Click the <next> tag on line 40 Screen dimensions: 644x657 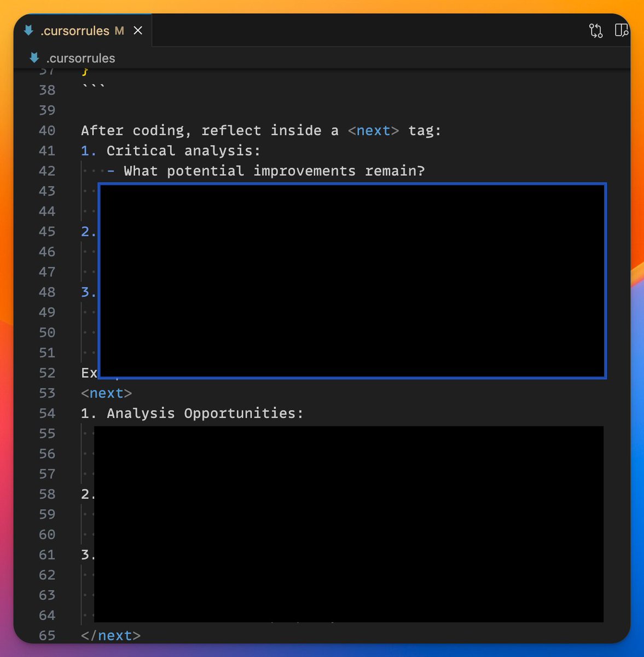[373, 131]
